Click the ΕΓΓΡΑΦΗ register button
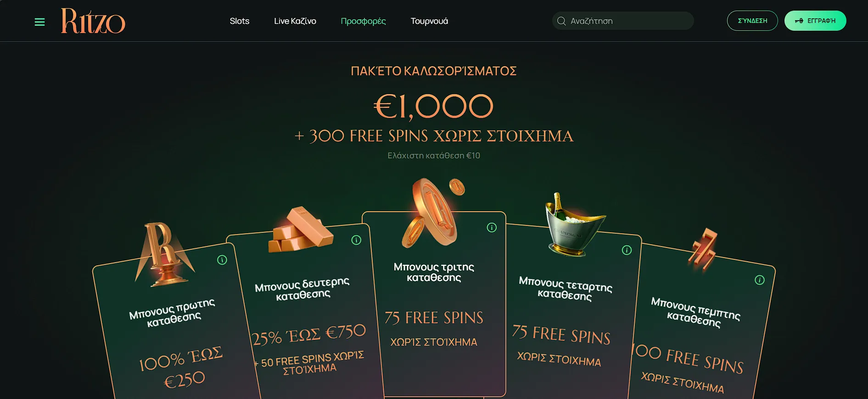Viewport: 868px width, 399px height. coord(815,21)
